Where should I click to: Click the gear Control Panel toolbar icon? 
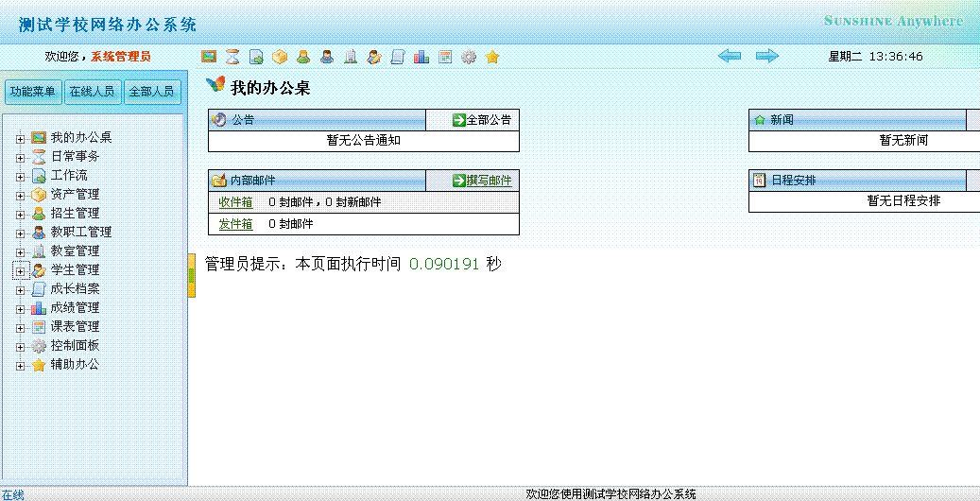[469, 57]
